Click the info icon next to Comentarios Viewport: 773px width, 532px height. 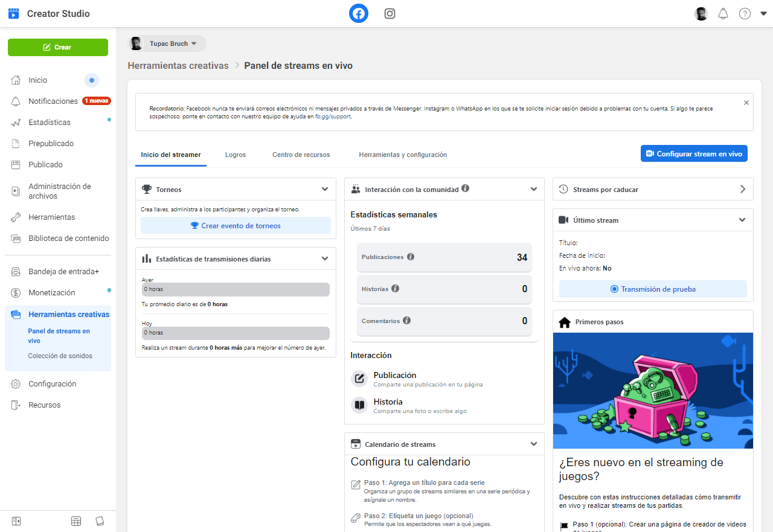click(407, 321)
